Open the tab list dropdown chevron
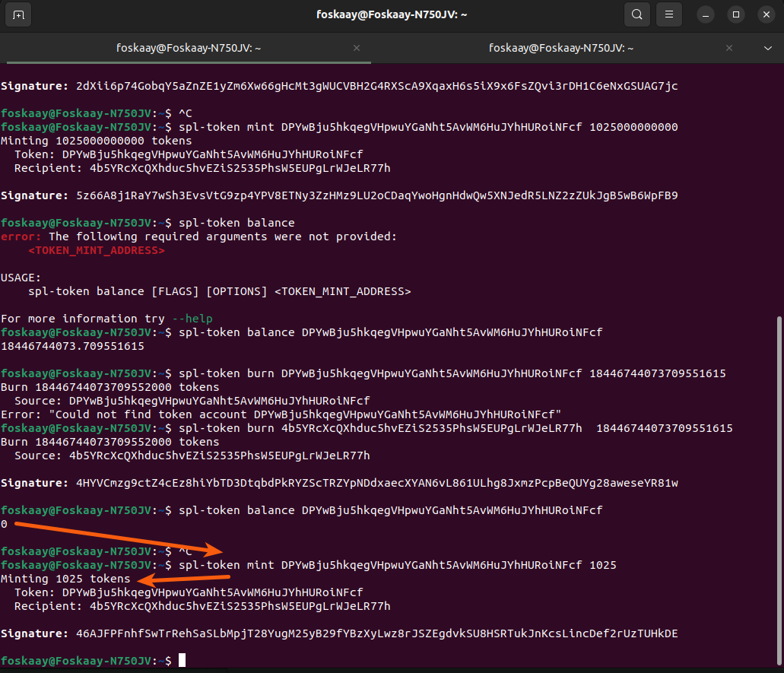Screen dimensions: 784x673 769,47
